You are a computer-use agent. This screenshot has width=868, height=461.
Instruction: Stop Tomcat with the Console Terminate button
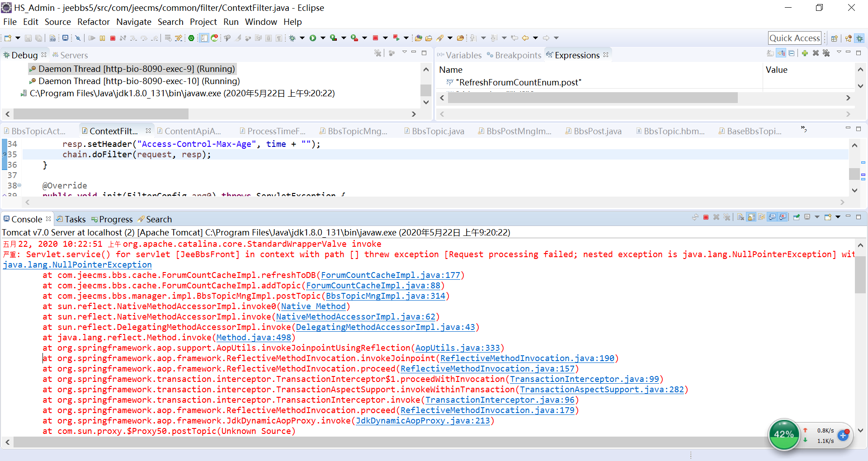(x=706, y=217)
